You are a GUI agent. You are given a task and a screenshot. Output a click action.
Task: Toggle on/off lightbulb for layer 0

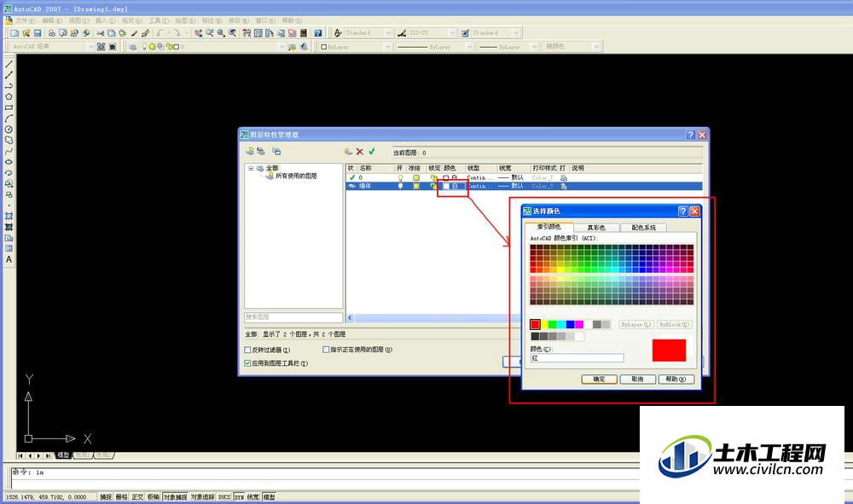(x=400, y=177)
